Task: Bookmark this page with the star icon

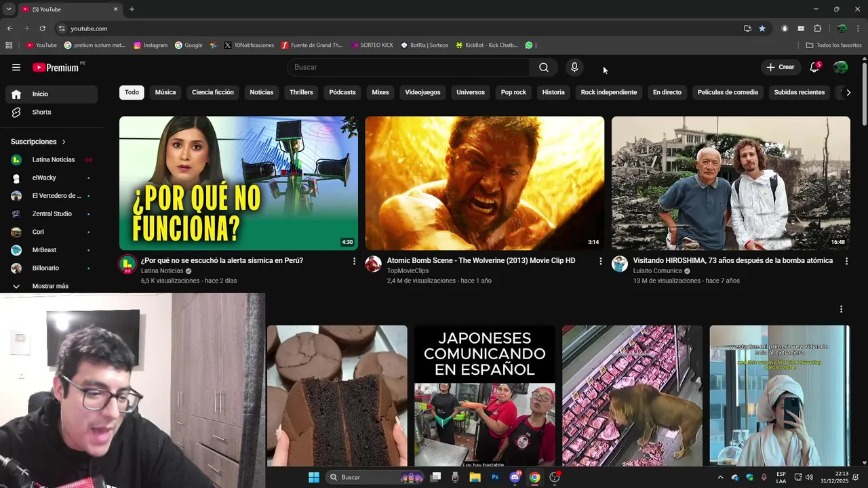Action: point(762,28)
